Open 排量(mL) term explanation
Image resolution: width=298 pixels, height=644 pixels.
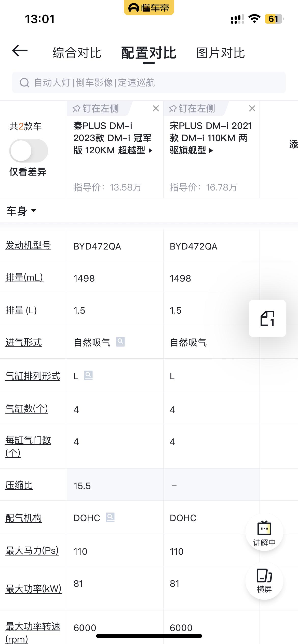tap(24, 277)
